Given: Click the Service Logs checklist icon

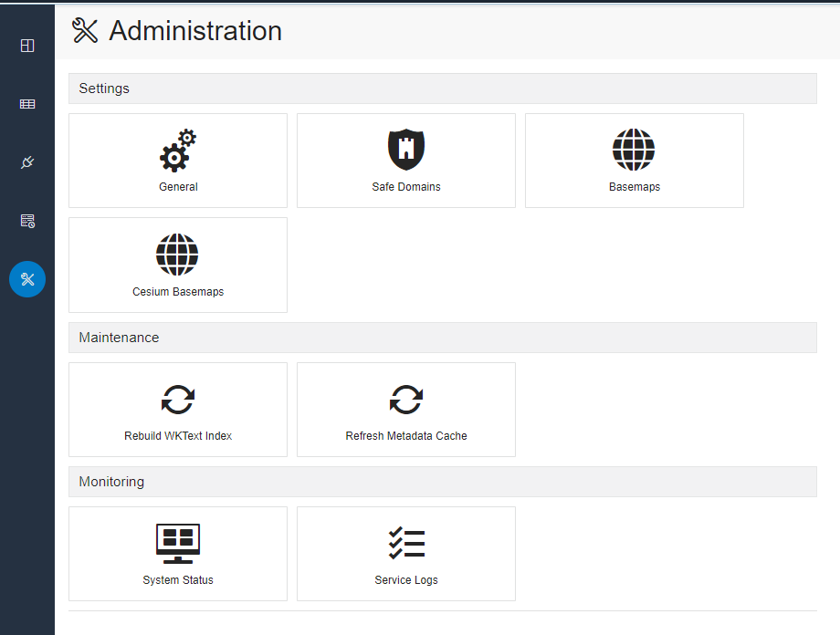Looking at the screenshot, I should click(x=406, y=544).
